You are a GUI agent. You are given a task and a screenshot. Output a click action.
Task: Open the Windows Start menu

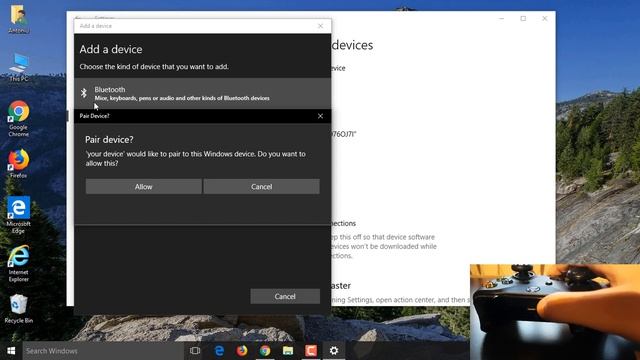pos(11,351)
